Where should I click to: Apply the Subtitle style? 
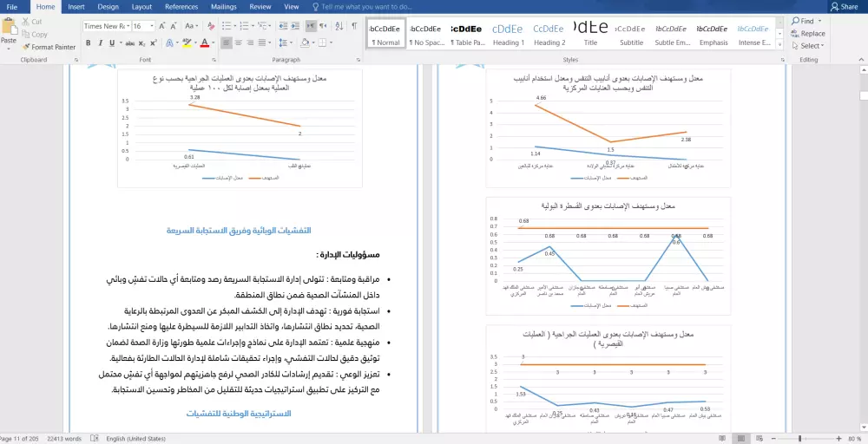point(631,33)
